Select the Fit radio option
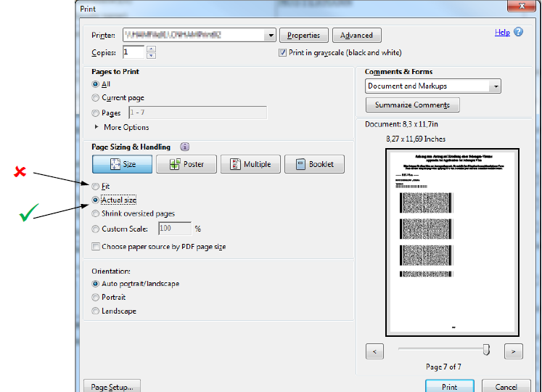Viewport: 542px width, 392px height. coord(96,187)
